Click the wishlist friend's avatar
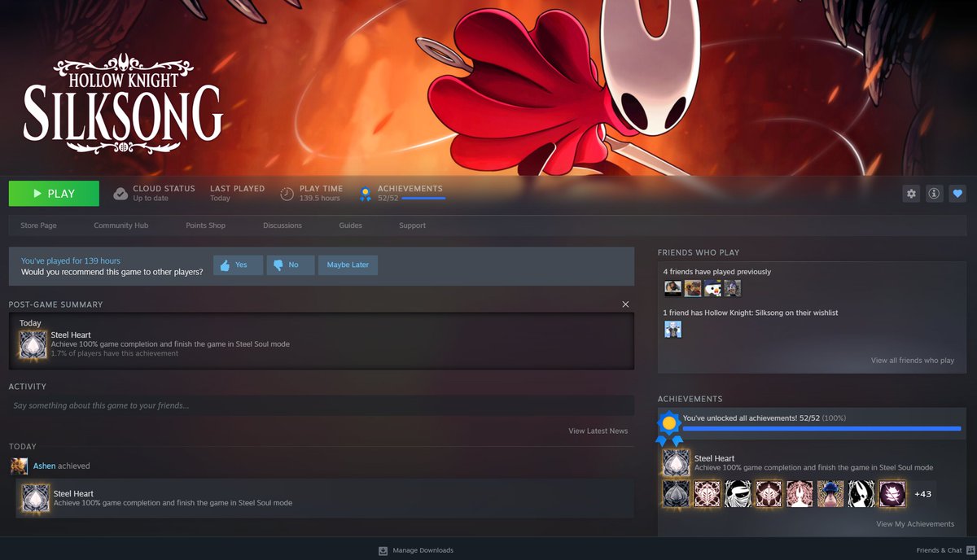The image size is (977, 560). pyautogui.click(x=673, y=329)
